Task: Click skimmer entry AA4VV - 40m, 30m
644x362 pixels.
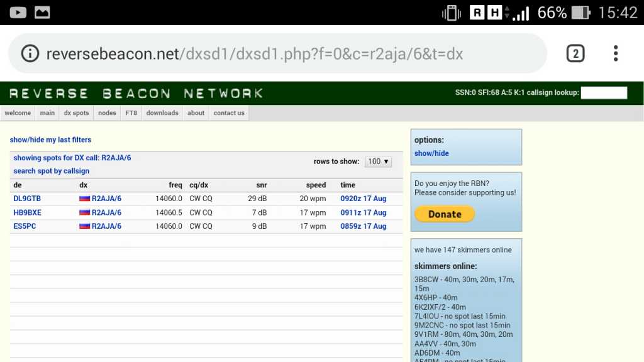Action: click(x=445, y=344)
